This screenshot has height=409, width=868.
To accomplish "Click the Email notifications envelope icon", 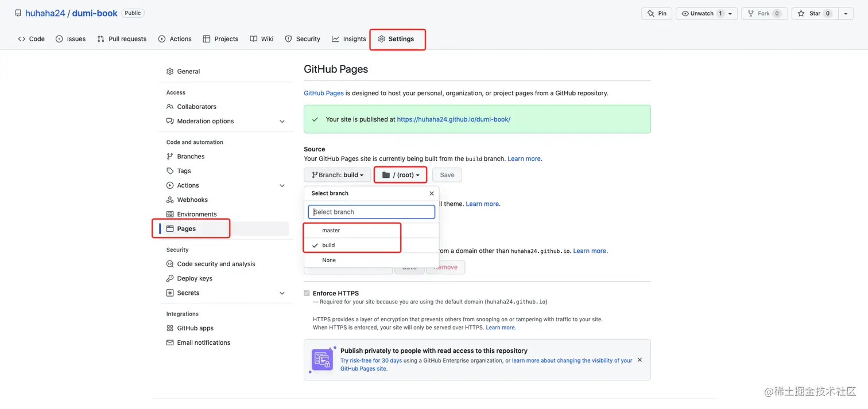I will [170, 342].
